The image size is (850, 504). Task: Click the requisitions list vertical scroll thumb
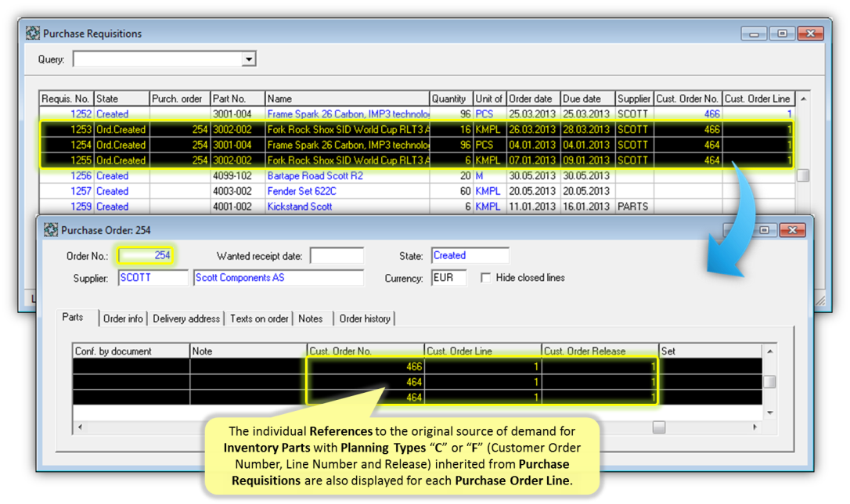[803, 175]
